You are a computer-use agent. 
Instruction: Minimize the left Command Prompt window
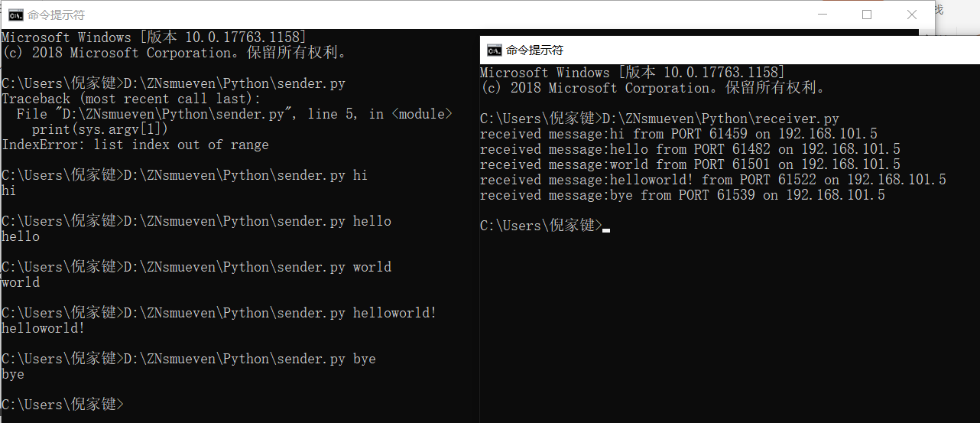pyautogui.click(x=823, y=15)
